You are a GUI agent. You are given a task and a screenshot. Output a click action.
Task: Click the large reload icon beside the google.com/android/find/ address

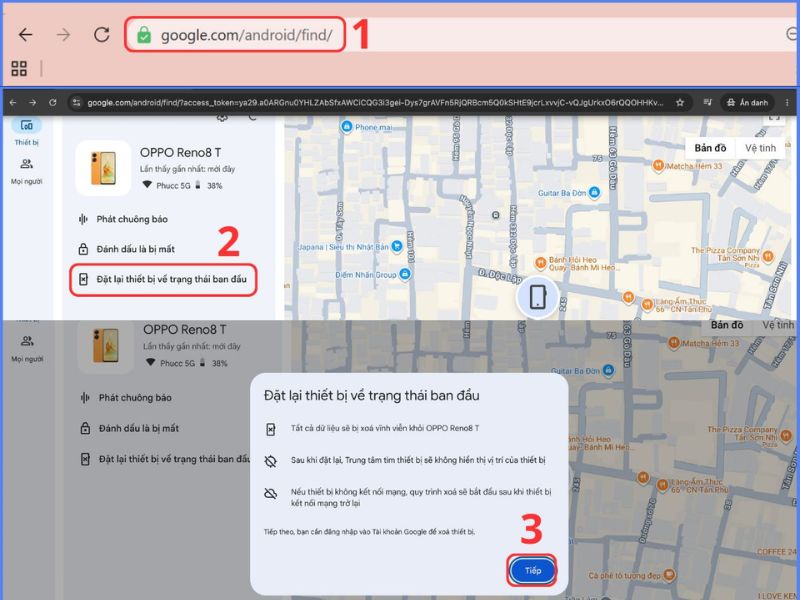point(102,34)
